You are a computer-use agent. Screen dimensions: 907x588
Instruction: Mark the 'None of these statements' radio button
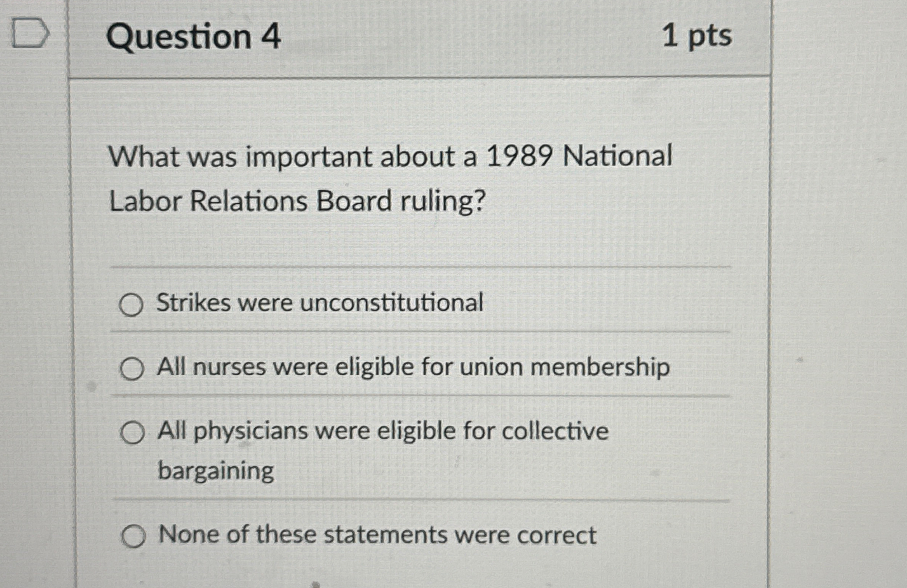tap(133, 536)
